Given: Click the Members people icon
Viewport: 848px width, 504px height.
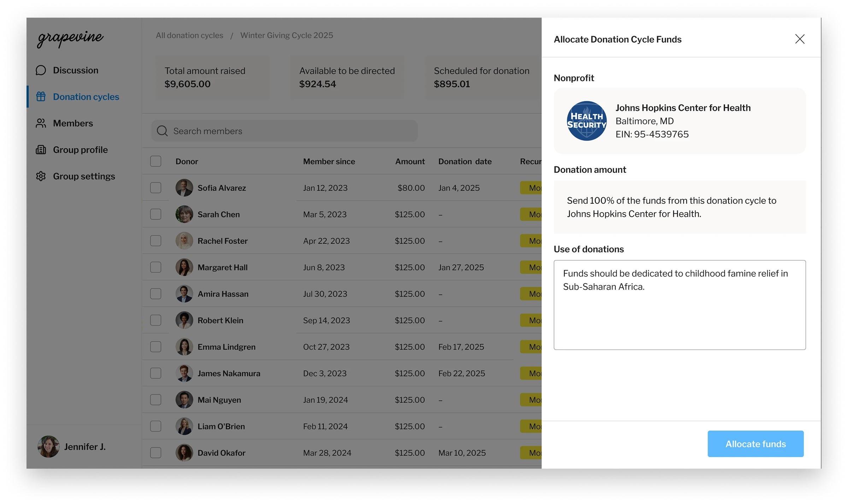Looking at the screenshot, I should [41, 123].
